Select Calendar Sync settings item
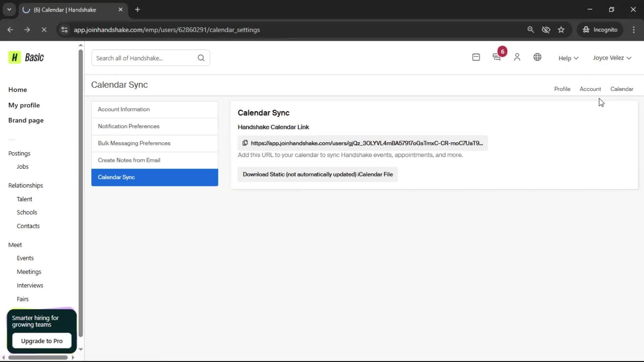The height and width of the screenshot is (362, 644). click(x=155, y=177)
